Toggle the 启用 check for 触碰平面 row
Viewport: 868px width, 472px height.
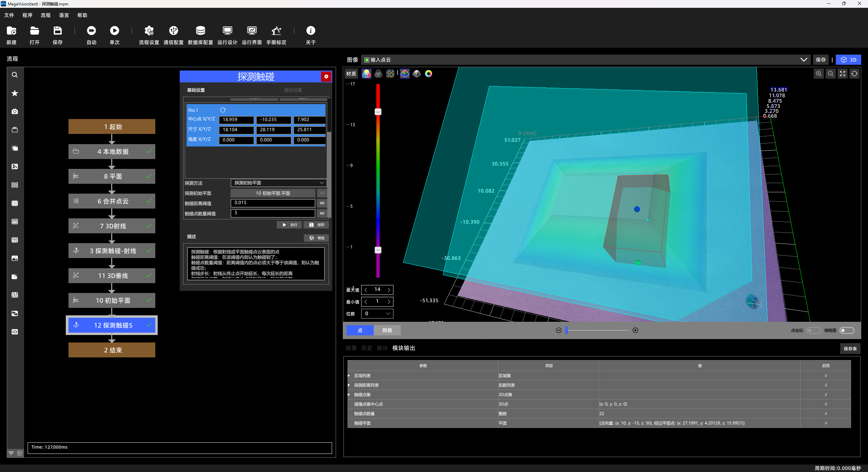[x=826, y=423]
